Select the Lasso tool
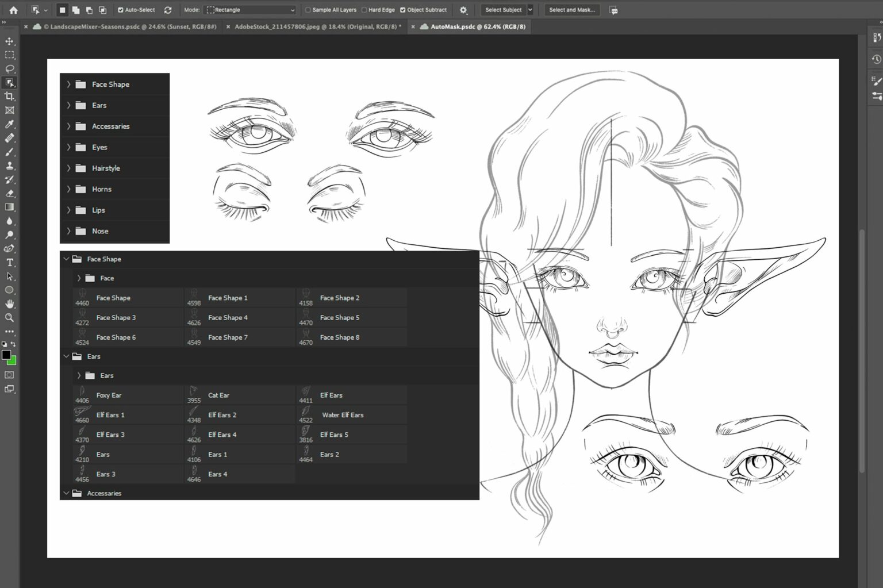Image resolution: width=883 pixels, height=588 pixels. tap(9, 68)
